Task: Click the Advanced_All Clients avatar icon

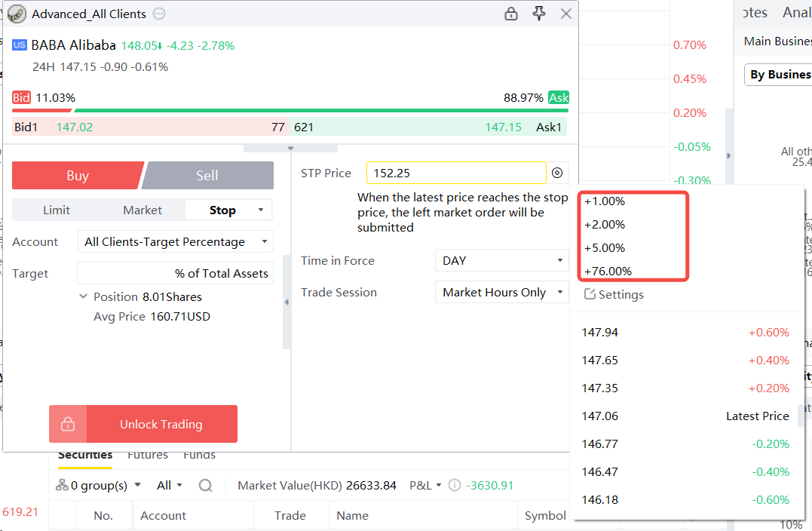Action: coord(17,14)
